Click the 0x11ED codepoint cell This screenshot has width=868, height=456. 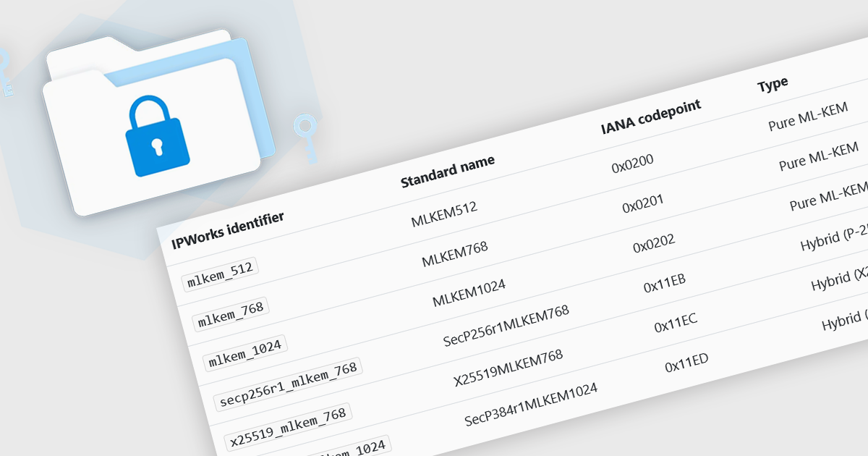686,364
